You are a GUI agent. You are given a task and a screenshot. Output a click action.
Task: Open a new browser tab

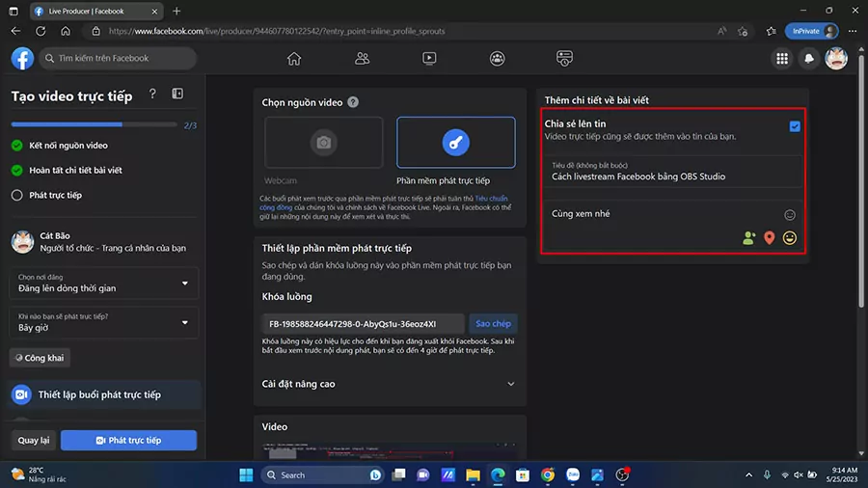(x=176, y=11)
